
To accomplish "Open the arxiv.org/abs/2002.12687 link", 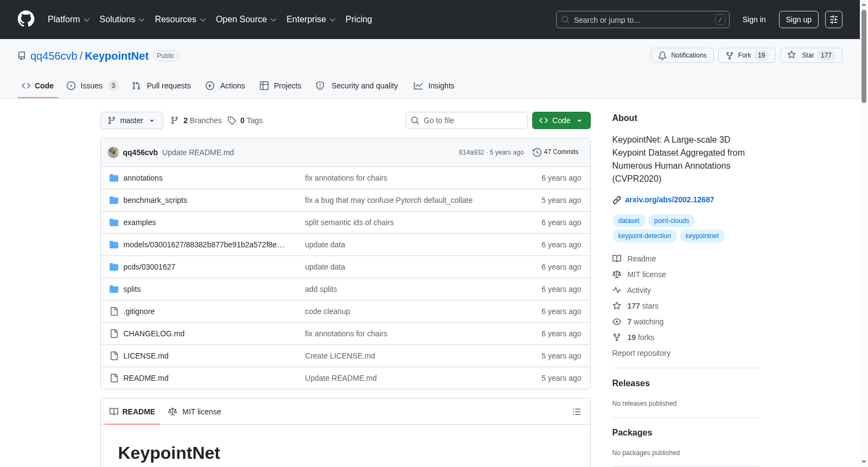I will click(x=669, y=200).
